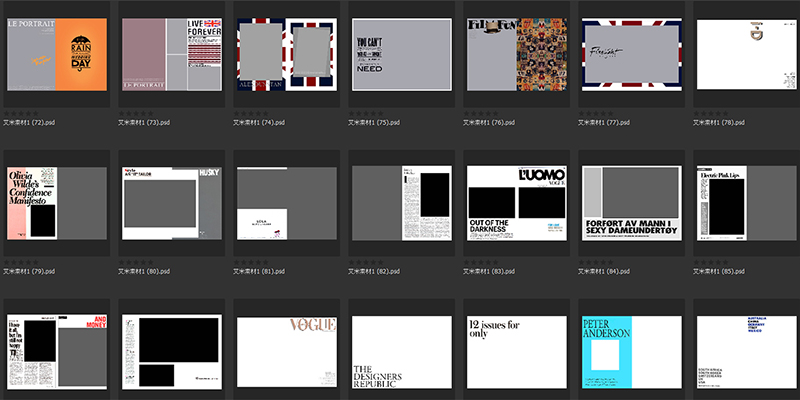800x400 pixels.
Task: Choose the HUSKY magazine layout thumbnail
Action: [x=172, y=203]
